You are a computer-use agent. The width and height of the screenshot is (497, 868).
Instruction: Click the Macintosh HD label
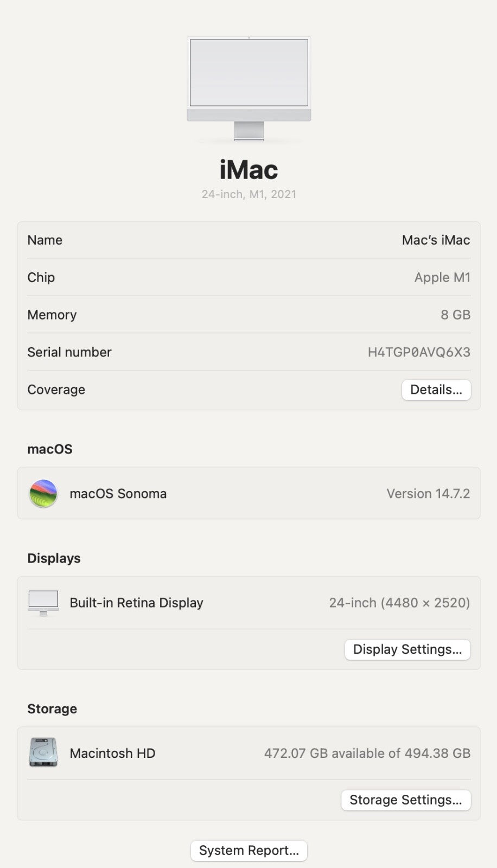point(113,754)
